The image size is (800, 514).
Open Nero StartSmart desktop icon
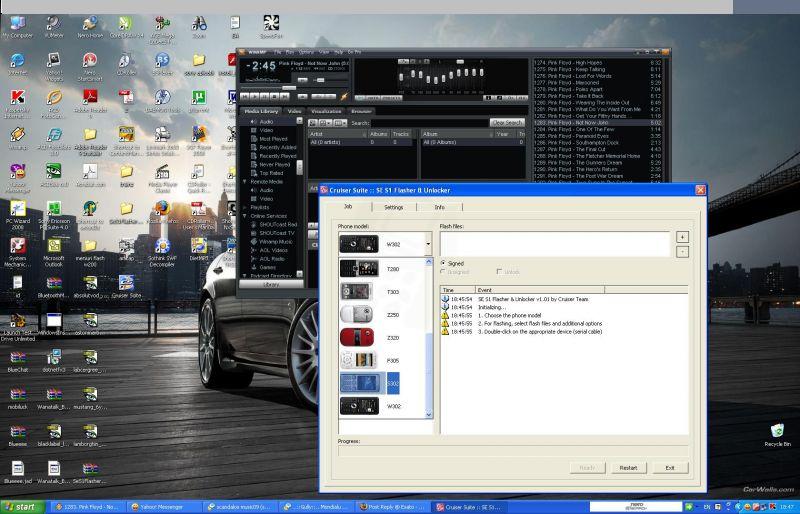[x=90, y=65]
